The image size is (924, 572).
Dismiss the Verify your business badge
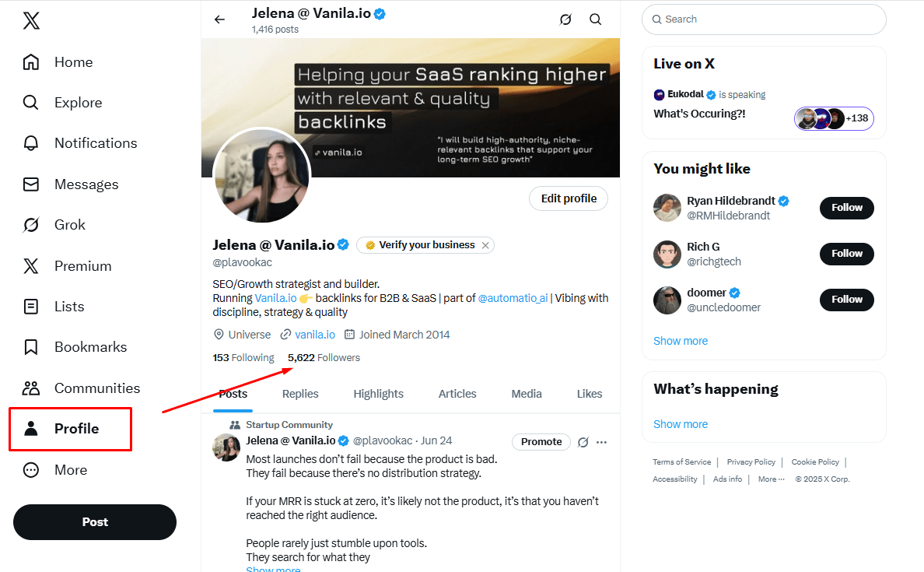tap(485, 244)
